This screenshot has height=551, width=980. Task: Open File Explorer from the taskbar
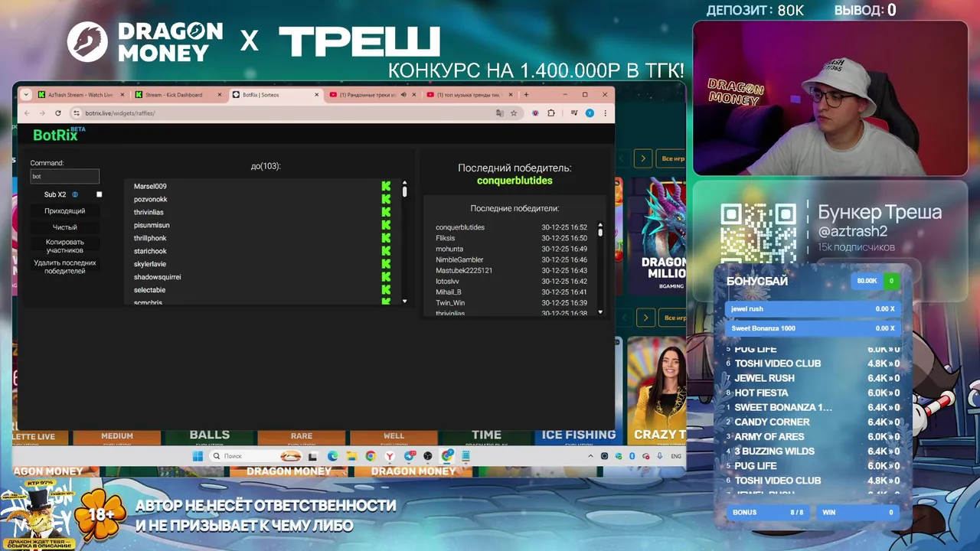click(351, 456)
